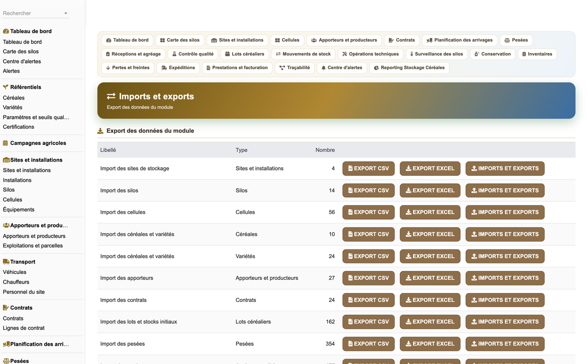This screenshot has height=364, width=588.
Task: Export CSV for Import des contrats
Action: (368, 300)
